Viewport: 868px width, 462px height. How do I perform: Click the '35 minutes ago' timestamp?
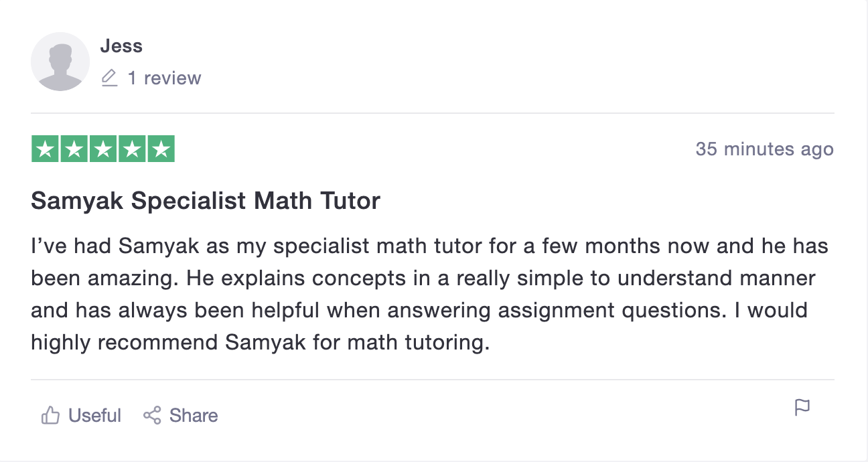tap(764, 149)
